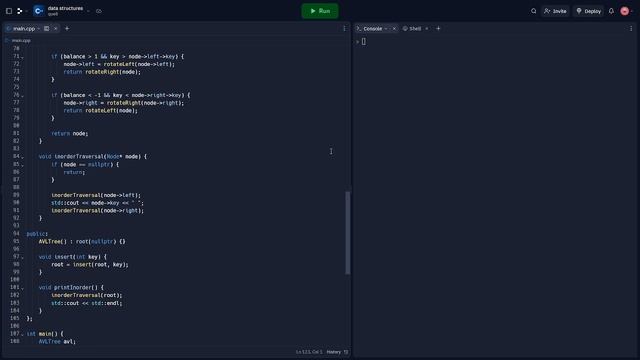Open the data structures project name
Screen dimensions: 640x360
point(65,8)
